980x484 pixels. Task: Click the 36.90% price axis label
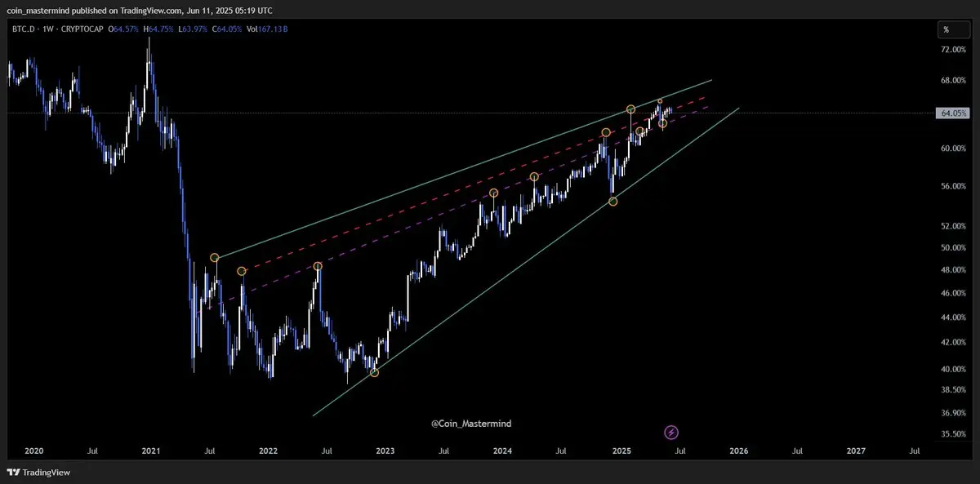[954, 414]
